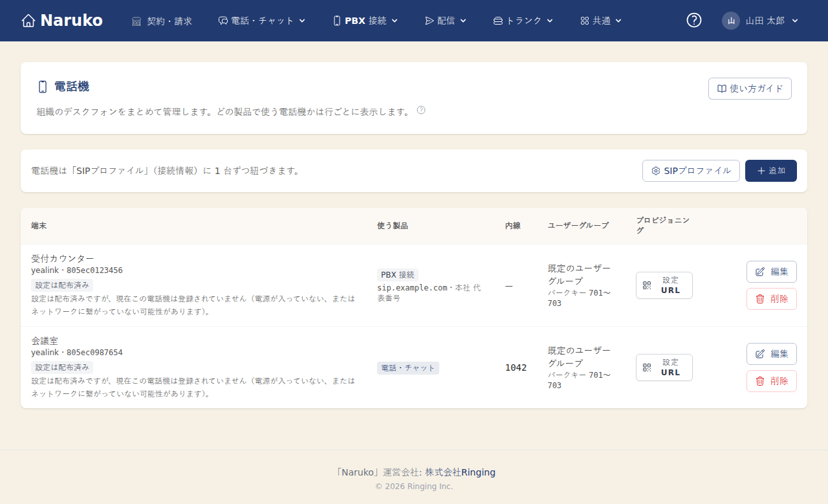Edit the 会議室 phone
Image resolution: width=828 pixels, height=504 pixels.
tap(772, 354)
